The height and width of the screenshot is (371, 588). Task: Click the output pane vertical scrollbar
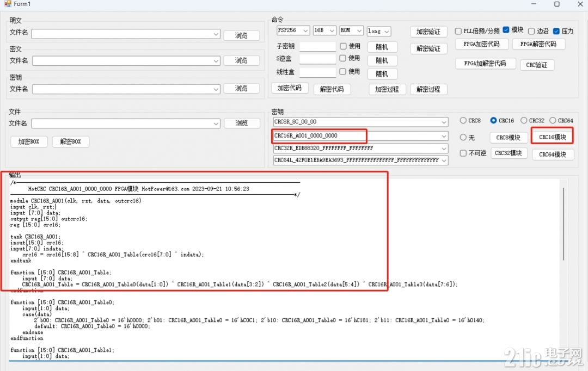(563, 225)
